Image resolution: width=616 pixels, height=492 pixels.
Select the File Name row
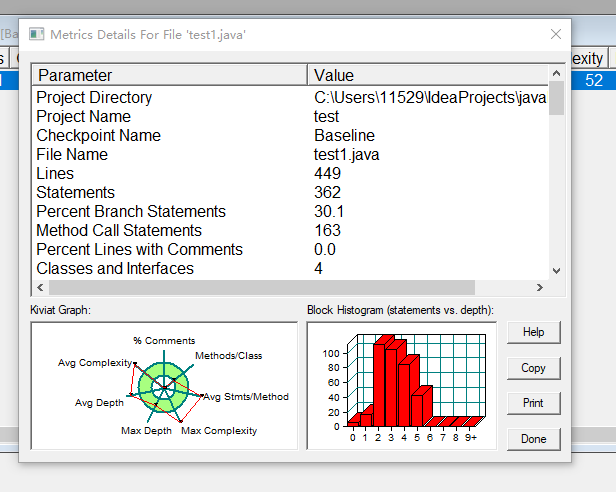[290, 154]
